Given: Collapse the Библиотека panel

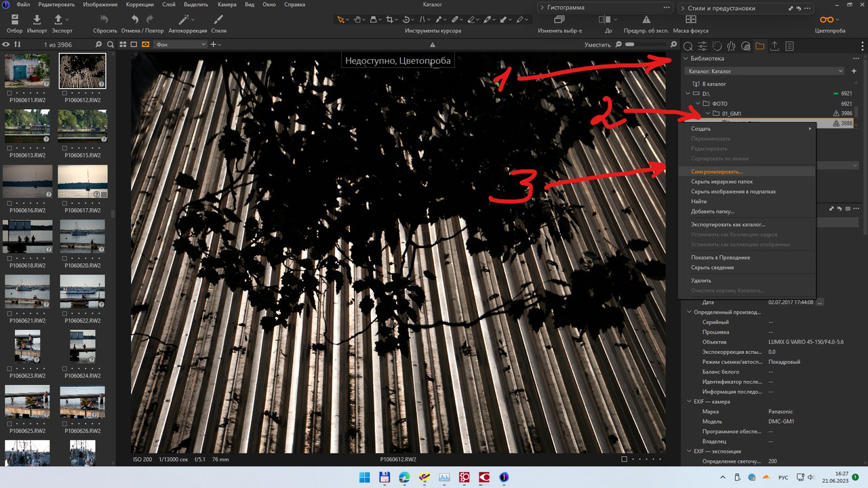Looking at the screenshot, I should pos(686,59).
